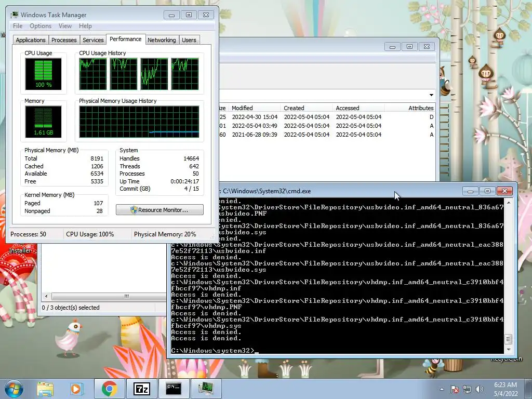Open the Windows Start menu orb
532x399 pixels.
14,389
